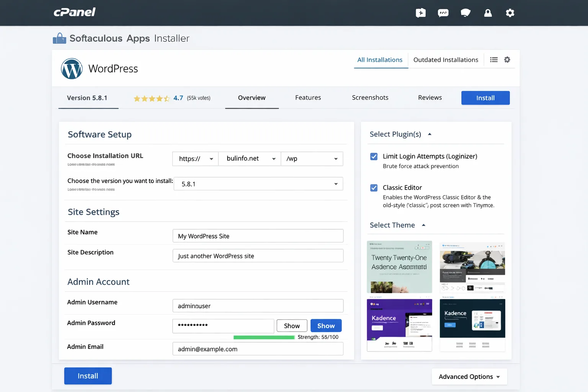The width and height of the screenshot is (588, 392).
Task: Open the Reviews tab
Action: click(x=430, y=98)
